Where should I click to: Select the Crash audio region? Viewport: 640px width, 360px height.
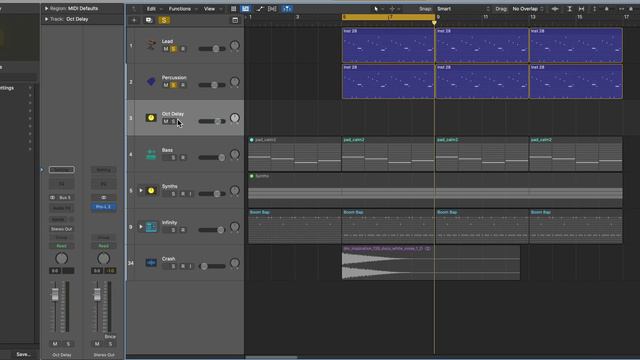pos(431,263)
